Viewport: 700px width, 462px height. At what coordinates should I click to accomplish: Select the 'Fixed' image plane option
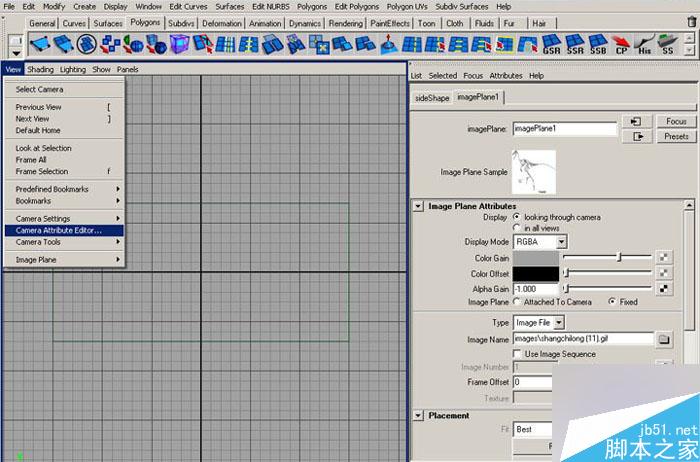[612, 301]
